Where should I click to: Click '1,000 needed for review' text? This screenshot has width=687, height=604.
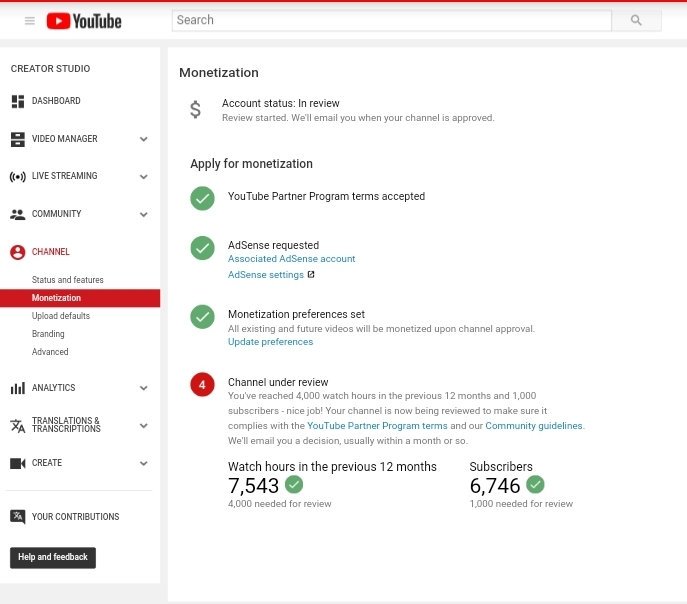[521, 504]
